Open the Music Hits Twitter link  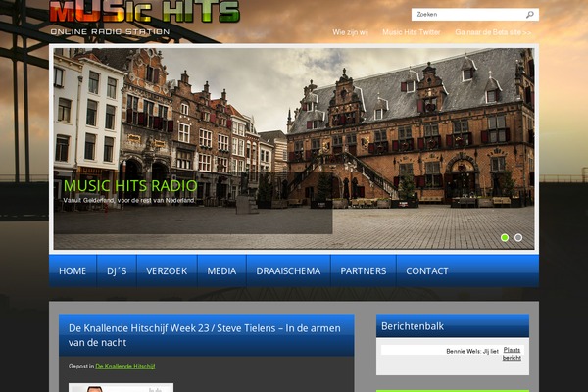click(x=412, y=32)
